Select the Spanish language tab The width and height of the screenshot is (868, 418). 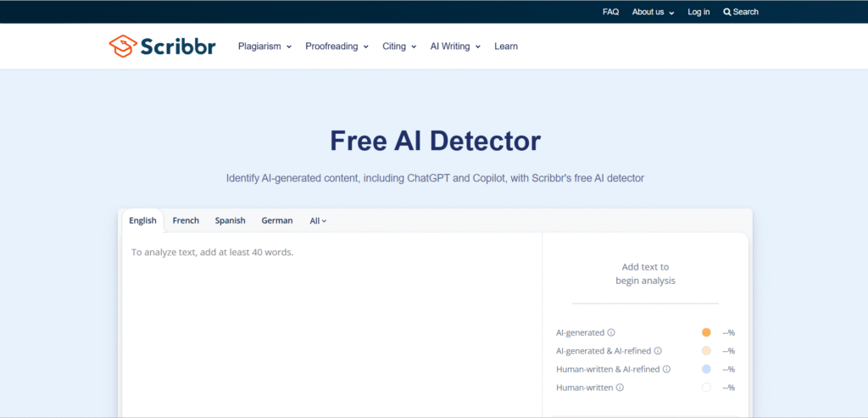point(230,220)
